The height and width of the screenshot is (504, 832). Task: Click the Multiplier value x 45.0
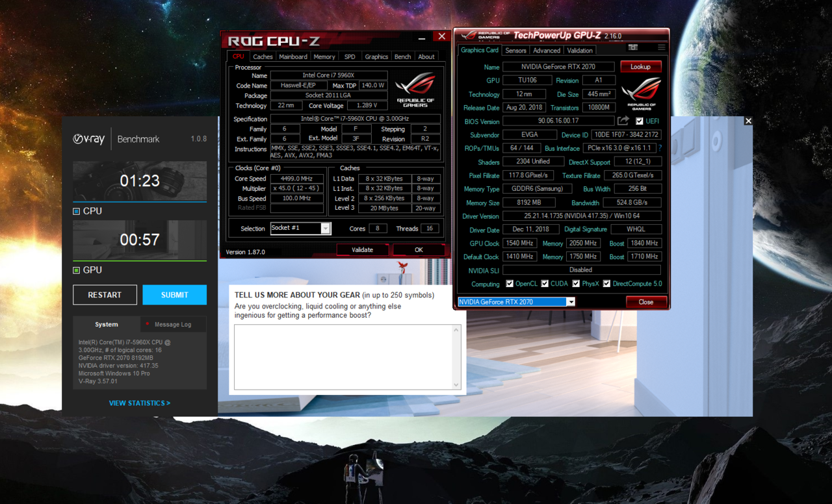297,188
